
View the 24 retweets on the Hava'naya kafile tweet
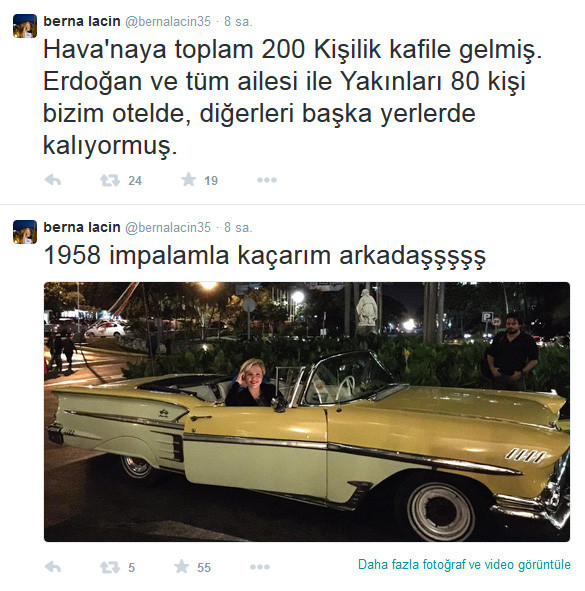135,181
